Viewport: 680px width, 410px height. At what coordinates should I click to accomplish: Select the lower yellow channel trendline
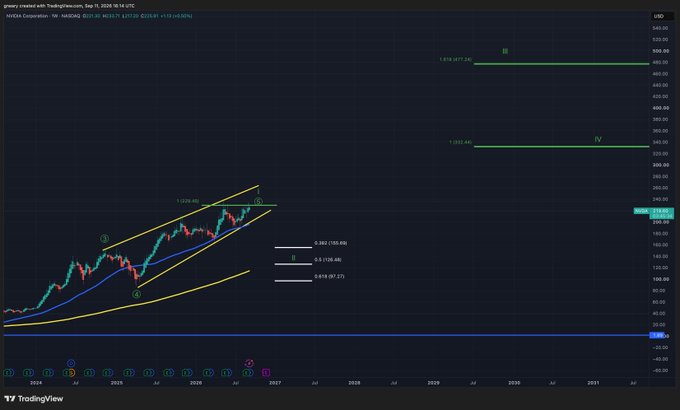204,249
